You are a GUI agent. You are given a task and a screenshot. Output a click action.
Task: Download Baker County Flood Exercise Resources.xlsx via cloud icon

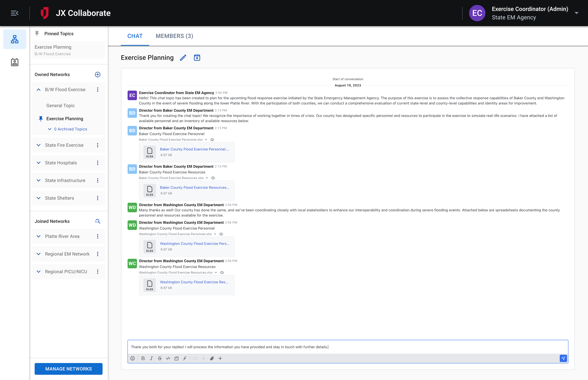[x=213, y=178]
